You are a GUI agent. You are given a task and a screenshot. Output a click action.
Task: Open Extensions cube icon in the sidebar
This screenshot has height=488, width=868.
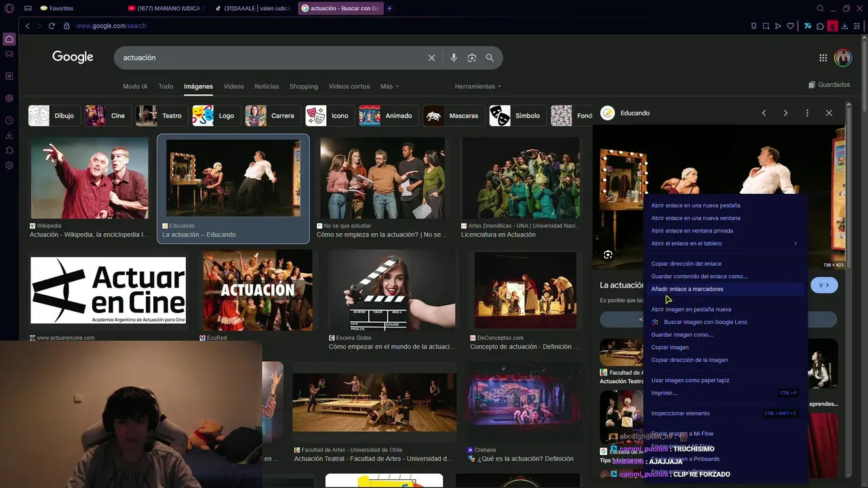pos(9,150)
